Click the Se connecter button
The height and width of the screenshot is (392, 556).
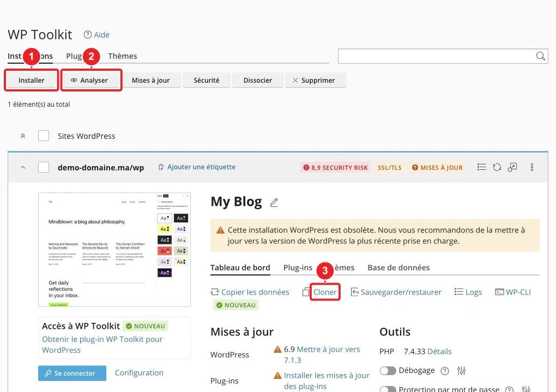(72, 373)
